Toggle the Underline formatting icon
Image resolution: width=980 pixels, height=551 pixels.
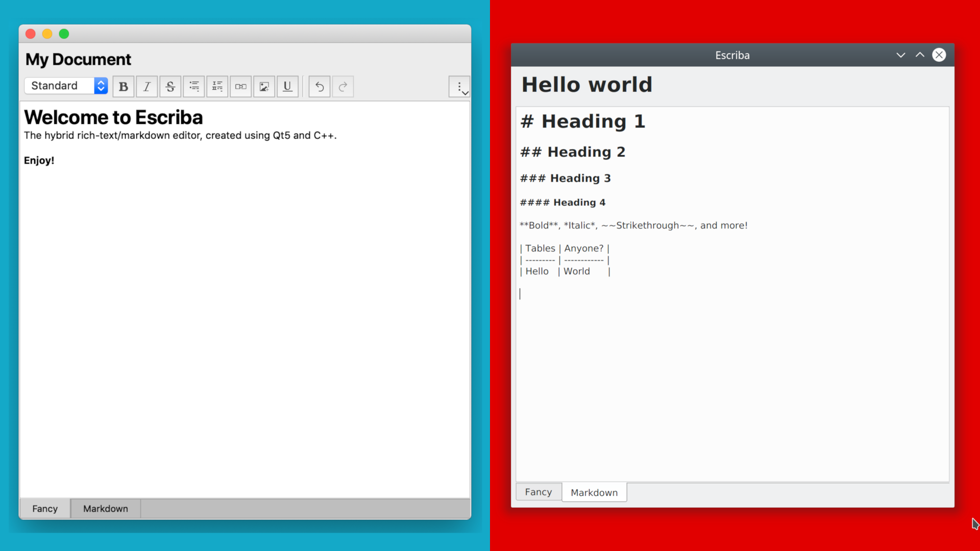[x=287, y=86]
